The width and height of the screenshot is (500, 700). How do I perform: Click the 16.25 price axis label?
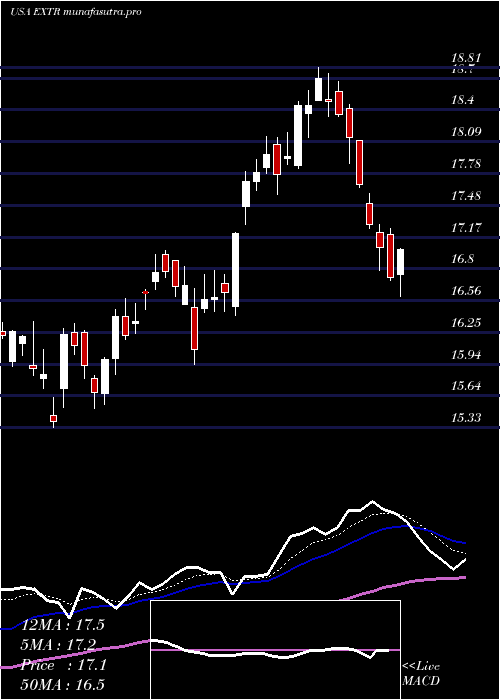(466, 323)
